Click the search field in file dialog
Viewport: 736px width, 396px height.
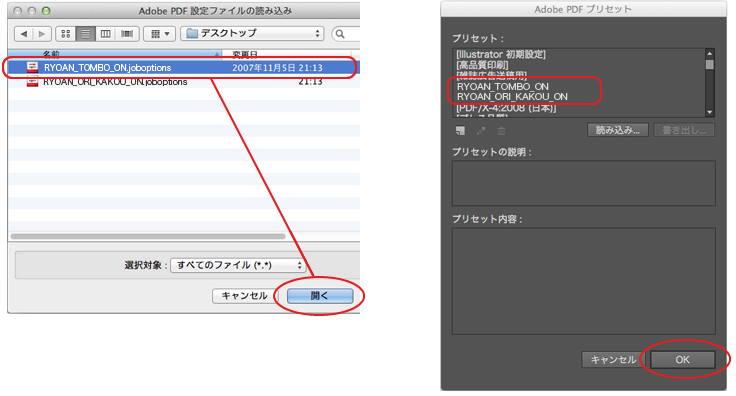coord(346,34)
